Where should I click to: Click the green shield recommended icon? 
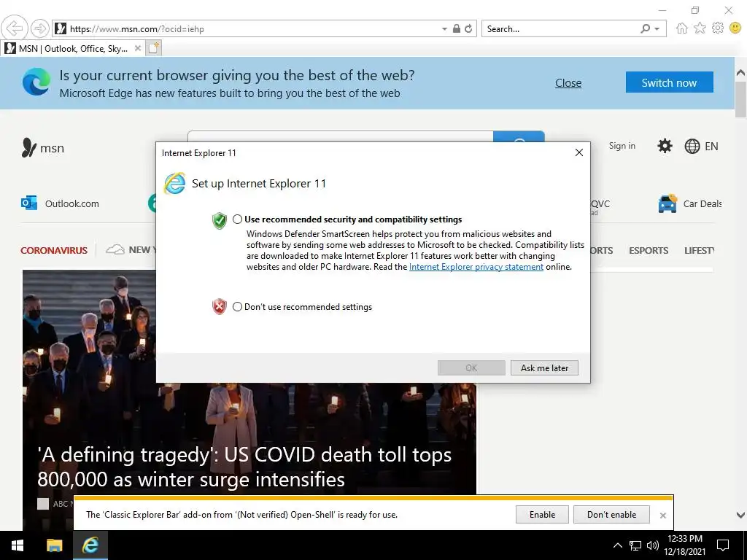(219, 220)
